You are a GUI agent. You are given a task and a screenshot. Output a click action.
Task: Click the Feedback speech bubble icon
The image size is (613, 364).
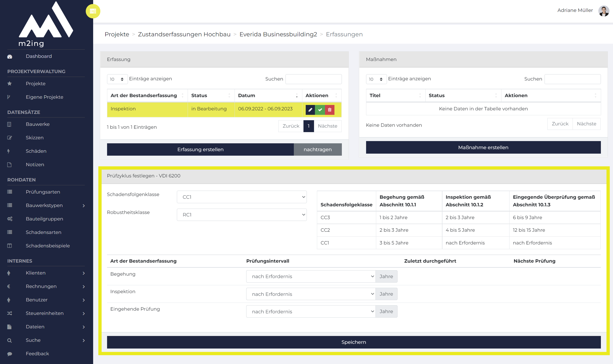[x=10, y=354]
